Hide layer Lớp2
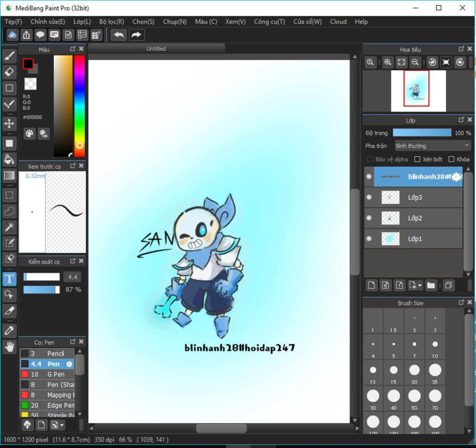 [369, 218]
